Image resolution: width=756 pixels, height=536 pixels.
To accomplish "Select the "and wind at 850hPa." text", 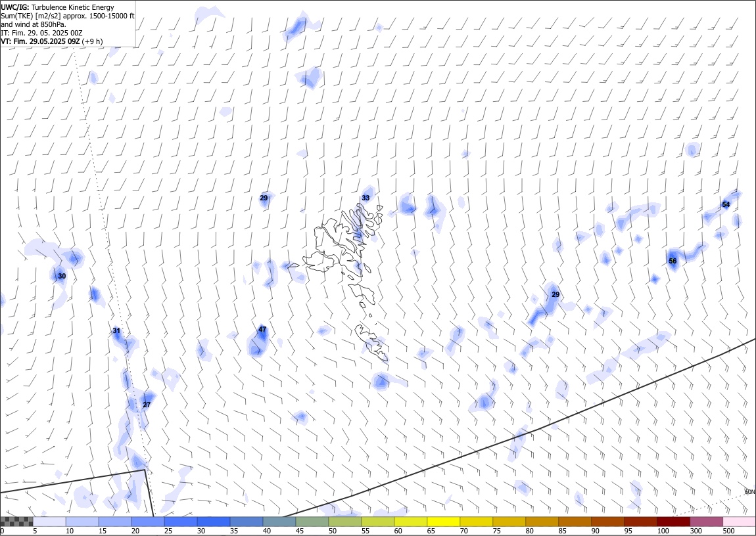I will coord(34,24).
